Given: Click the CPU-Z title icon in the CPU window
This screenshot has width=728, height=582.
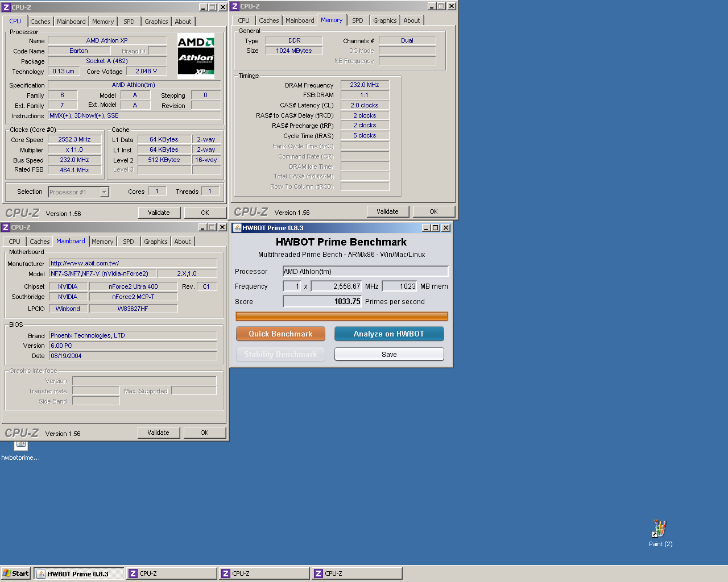Looking at the screenshot, I should [x=6, y=7].
